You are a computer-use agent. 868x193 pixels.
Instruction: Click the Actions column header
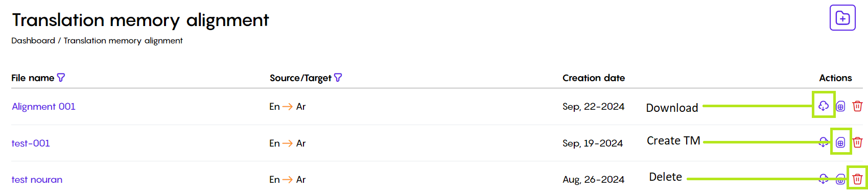[x=835, y=78]
